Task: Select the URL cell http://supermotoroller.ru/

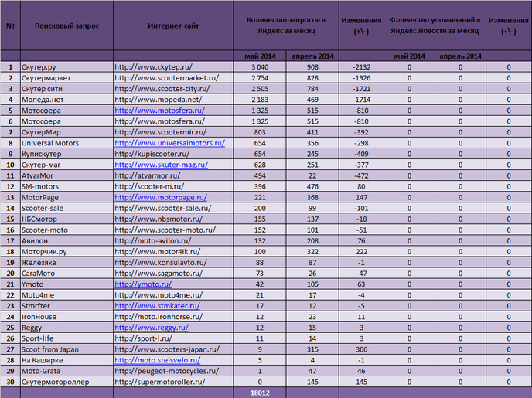Action: (173, 382)
